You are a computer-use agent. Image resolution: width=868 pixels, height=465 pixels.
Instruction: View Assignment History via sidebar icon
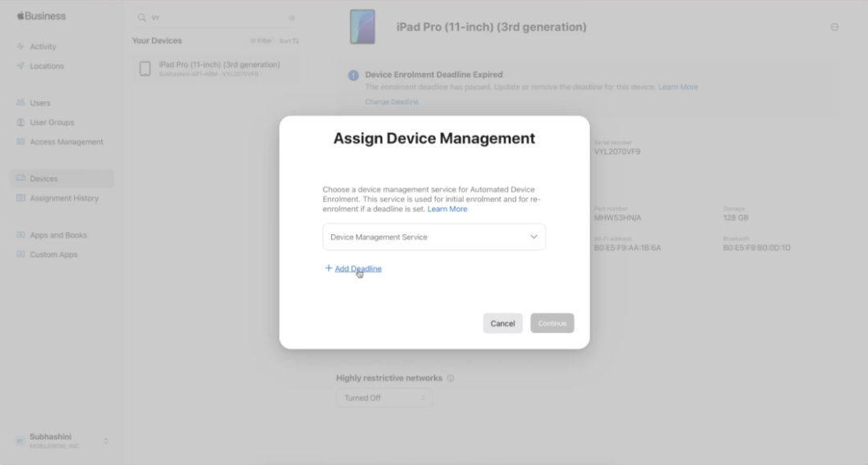pos(20,198)
